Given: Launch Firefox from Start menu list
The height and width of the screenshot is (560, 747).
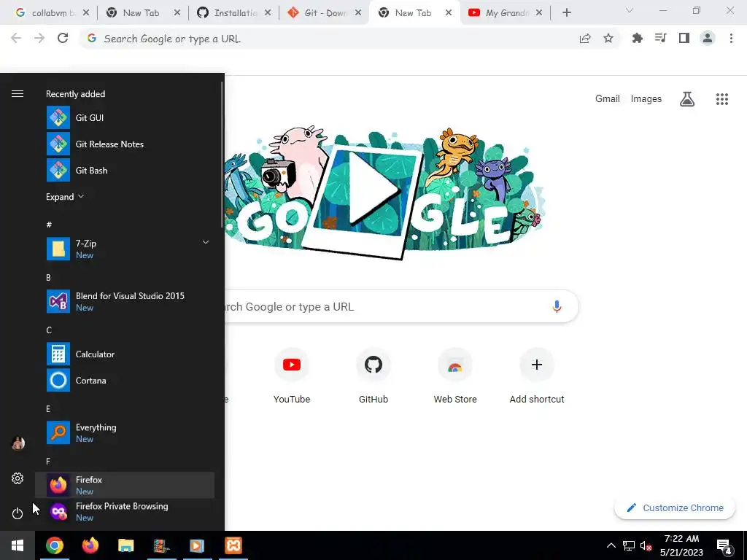Looking at the screenshot, I should point(125,485).
